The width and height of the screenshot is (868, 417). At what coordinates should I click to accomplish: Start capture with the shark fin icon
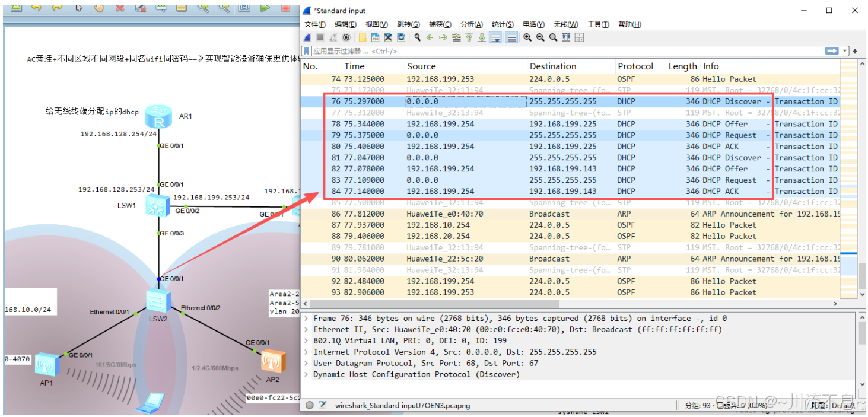(307, 37)
